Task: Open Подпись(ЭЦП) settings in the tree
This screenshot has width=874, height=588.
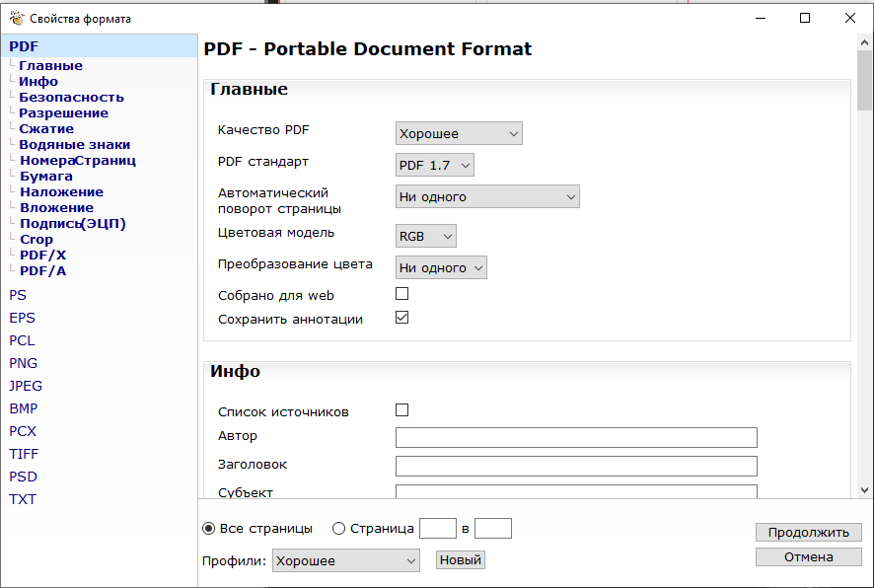Action: 72,224
